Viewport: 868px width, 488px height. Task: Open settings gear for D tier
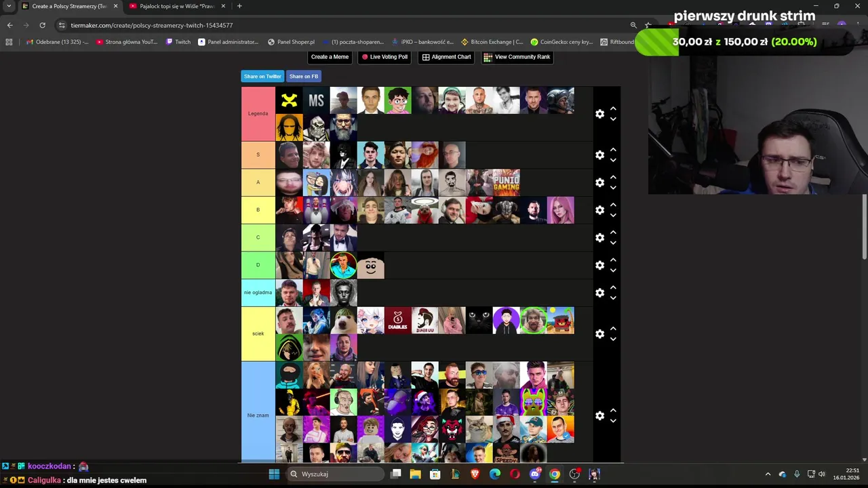tap(599, 265)
